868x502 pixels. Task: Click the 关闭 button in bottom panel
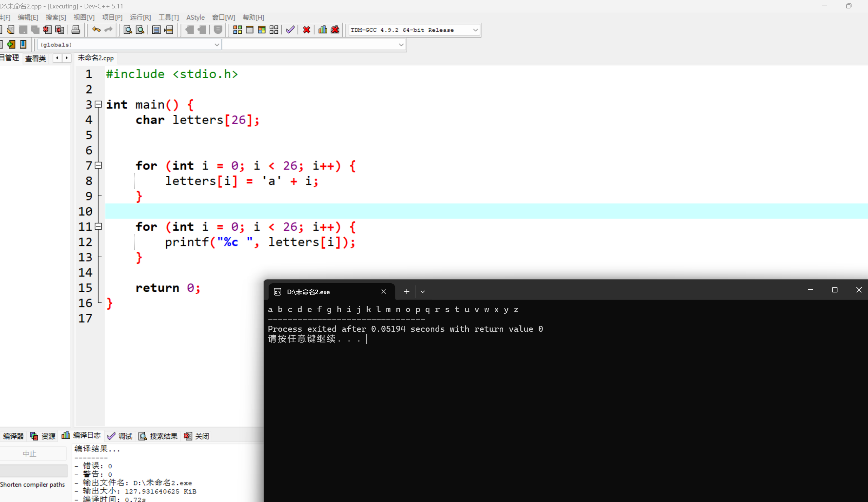pyautogui.click(x=197, y=436)
